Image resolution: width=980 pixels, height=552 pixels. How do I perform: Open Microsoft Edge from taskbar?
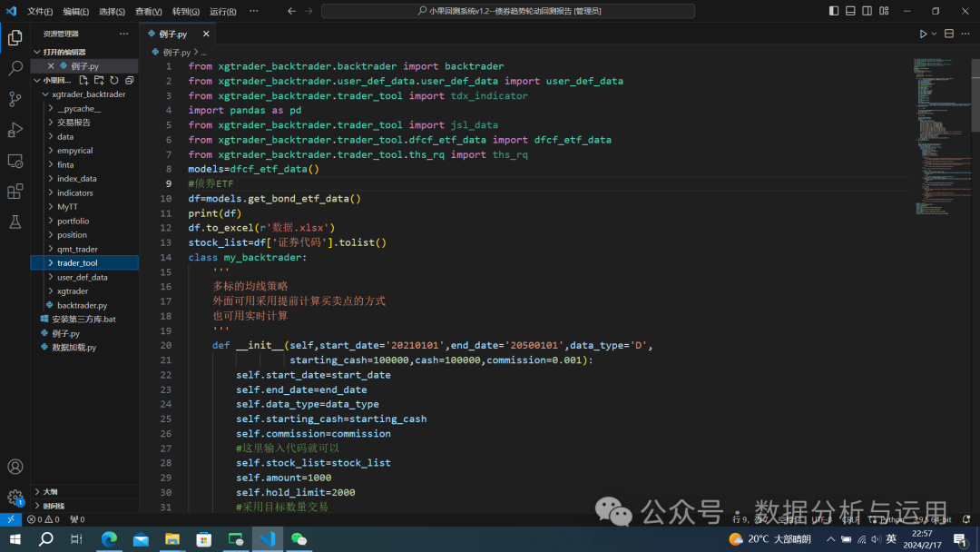coord(110,539)
